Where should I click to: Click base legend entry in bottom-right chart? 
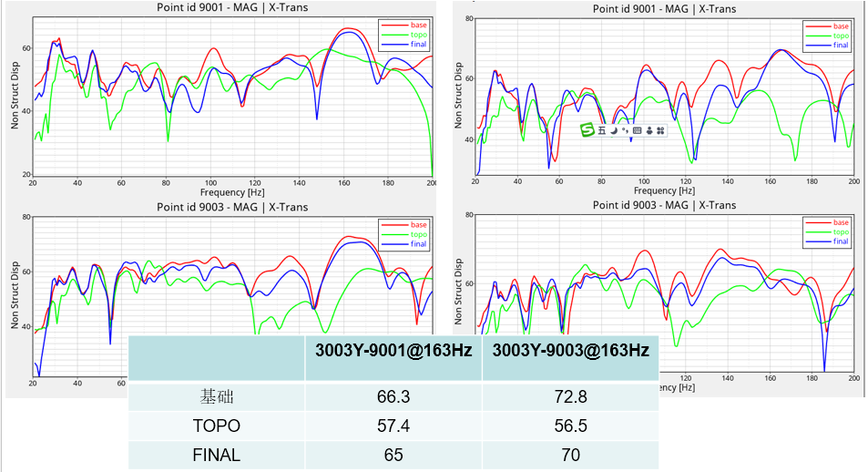tap(827, 222)
